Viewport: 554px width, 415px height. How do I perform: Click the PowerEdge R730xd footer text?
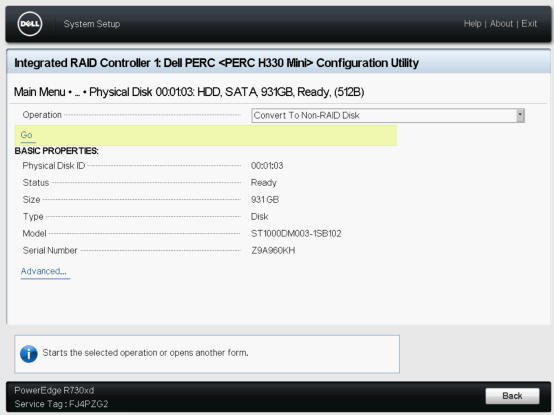(54, 391)
